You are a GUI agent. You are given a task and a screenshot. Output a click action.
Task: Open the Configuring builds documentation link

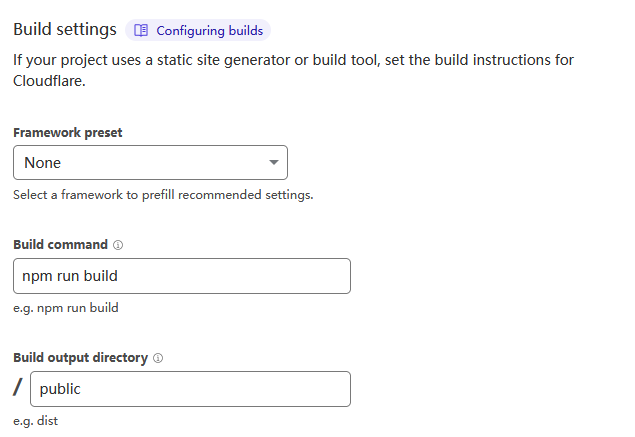(209, 30)
